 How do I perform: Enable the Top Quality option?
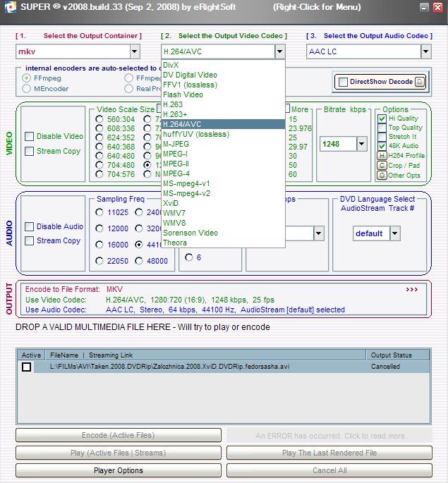[382, 128]
